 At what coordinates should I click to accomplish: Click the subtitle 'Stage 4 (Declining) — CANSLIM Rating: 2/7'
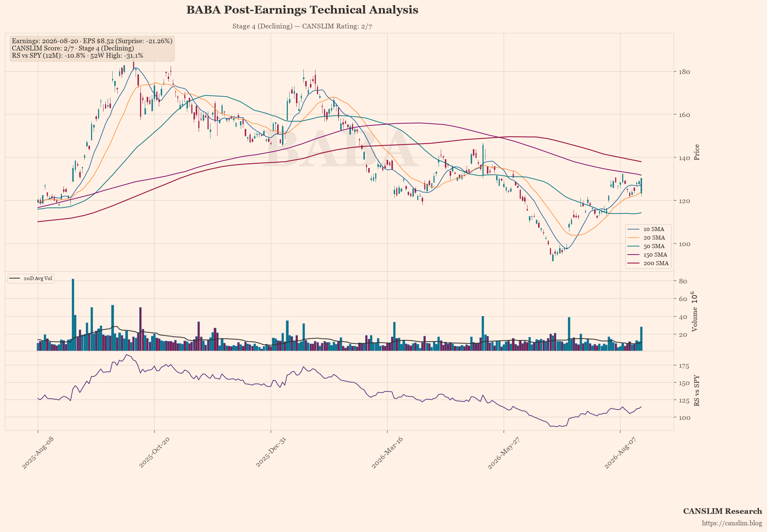point(302,26)
